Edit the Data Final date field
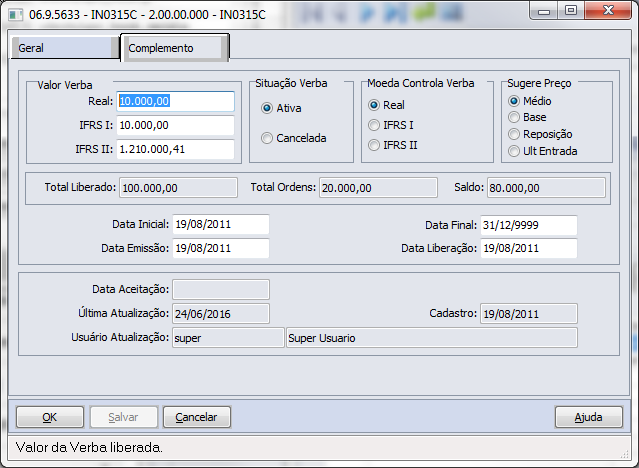The image size is (639, 468). pos(529,225)
